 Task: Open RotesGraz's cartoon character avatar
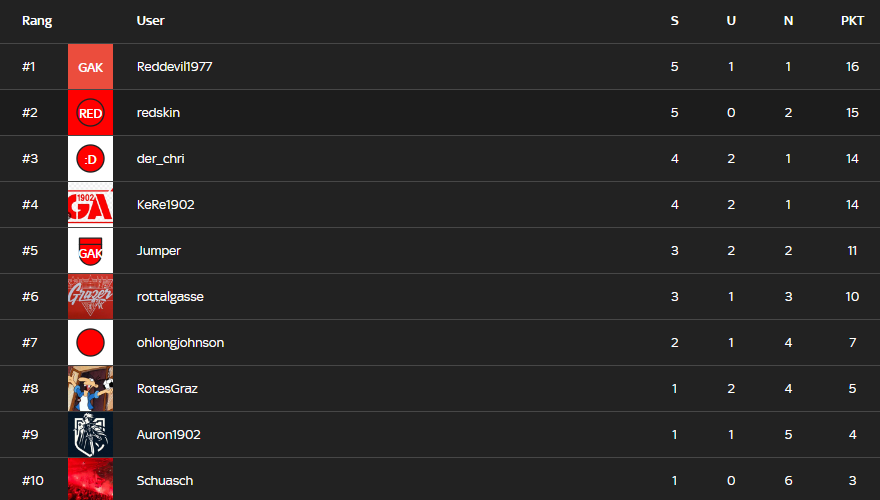click(x=90, y=389)
